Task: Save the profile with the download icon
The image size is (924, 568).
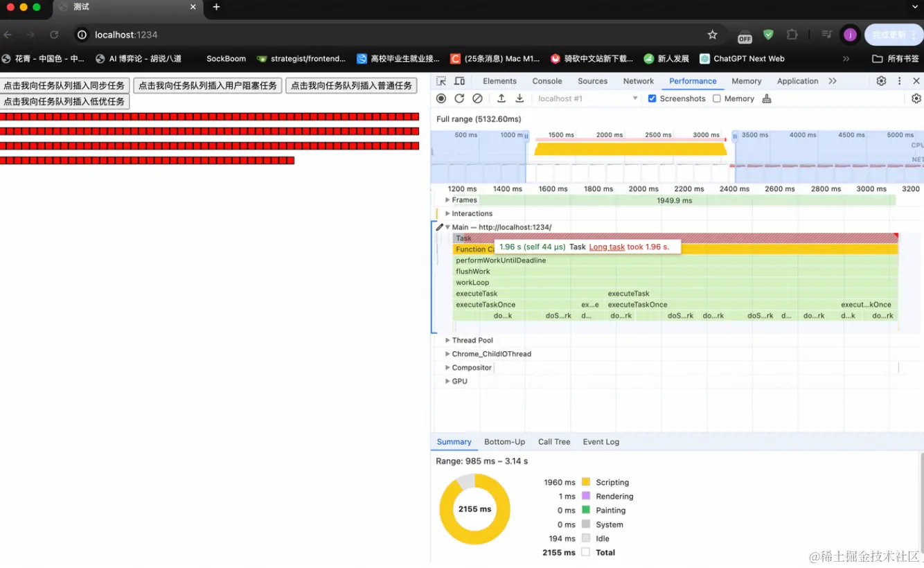Action: (x=519, y=98)
